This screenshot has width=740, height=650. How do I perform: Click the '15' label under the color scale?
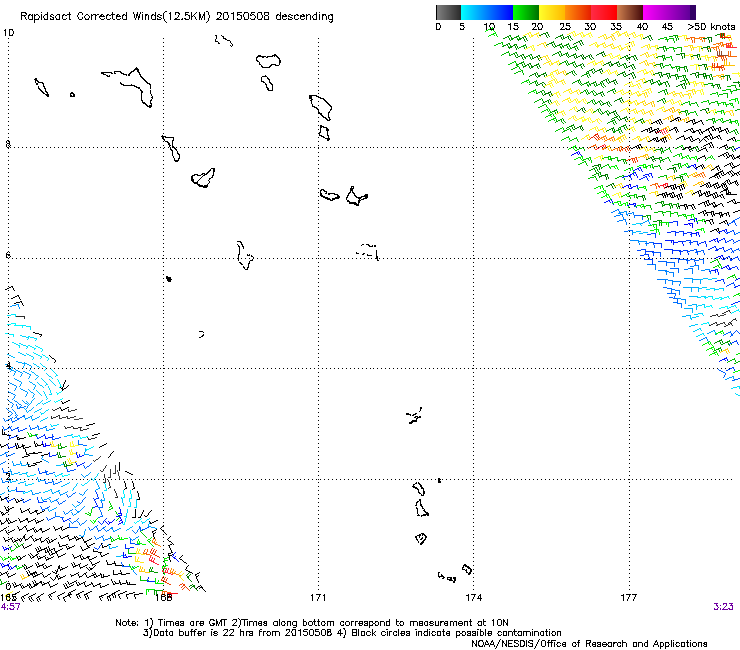513,27
